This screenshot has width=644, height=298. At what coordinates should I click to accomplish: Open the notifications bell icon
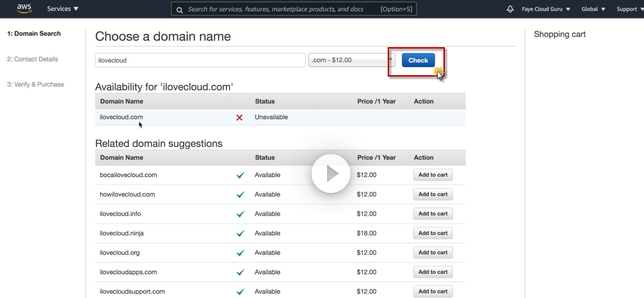click(510, 9)
